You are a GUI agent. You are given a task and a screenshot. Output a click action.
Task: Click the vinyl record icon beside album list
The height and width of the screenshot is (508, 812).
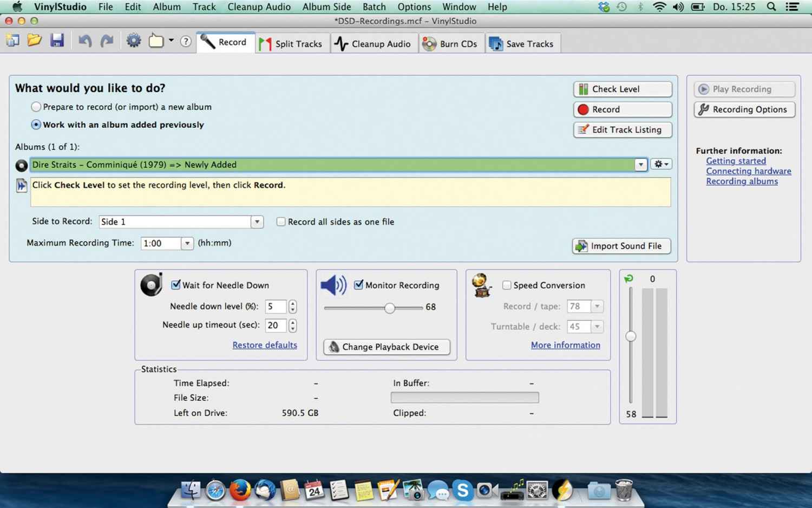(x=21, y=165)
